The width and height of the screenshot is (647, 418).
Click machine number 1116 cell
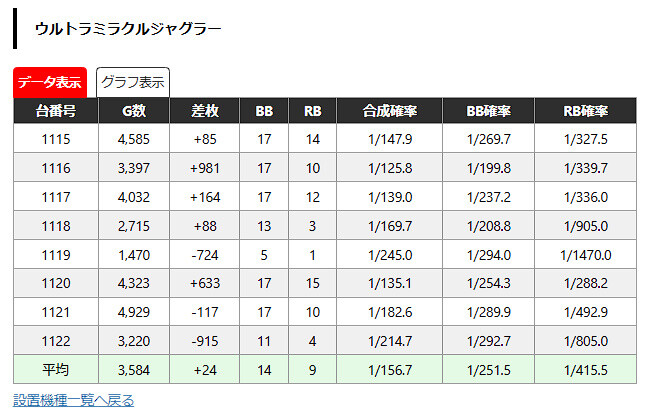(56, 168)
